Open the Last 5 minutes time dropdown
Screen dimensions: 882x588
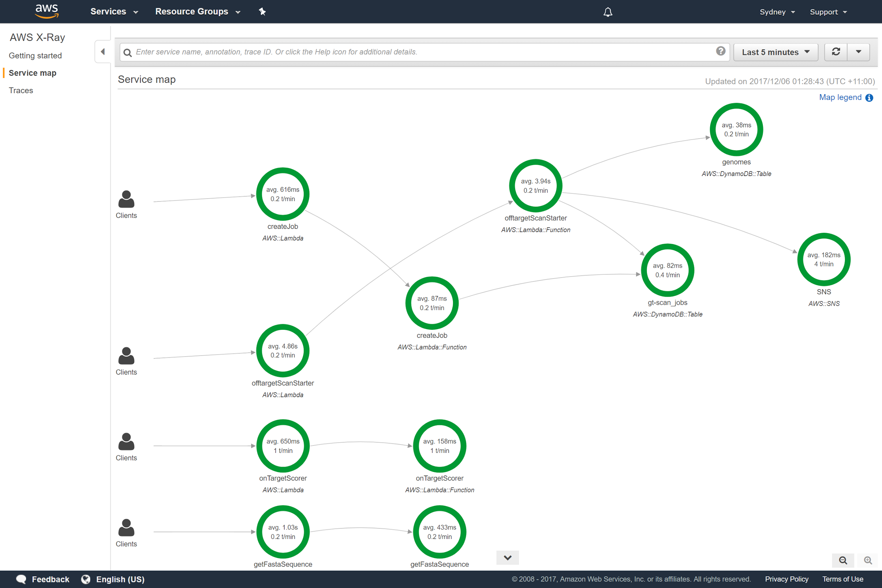coord(775,52)
